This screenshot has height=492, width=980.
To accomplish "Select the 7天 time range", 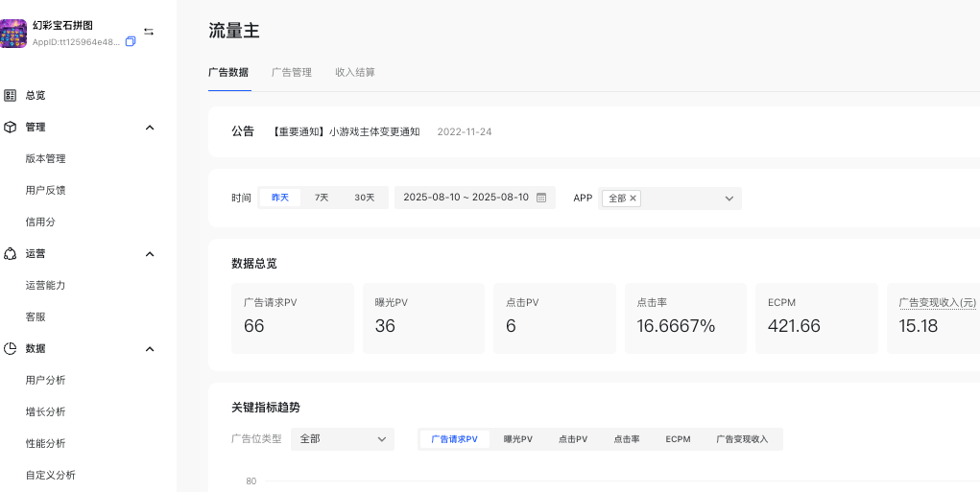I will 322,198.
